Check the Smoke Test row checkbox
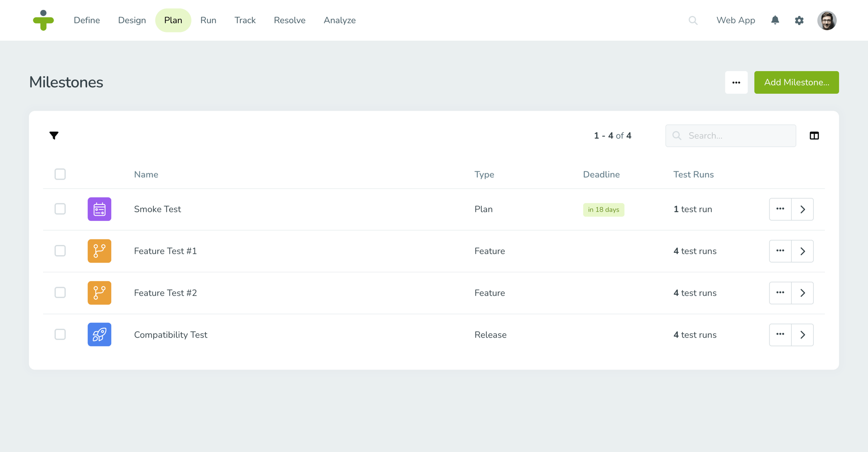The width and height of the screenshot is (868, 452). [60, 209]
